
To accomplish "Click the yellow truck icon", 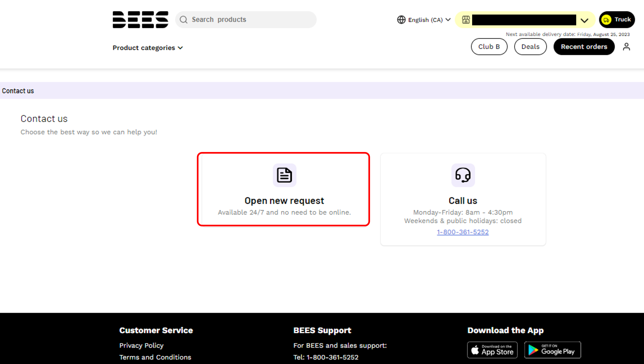I will click(606, 19).
